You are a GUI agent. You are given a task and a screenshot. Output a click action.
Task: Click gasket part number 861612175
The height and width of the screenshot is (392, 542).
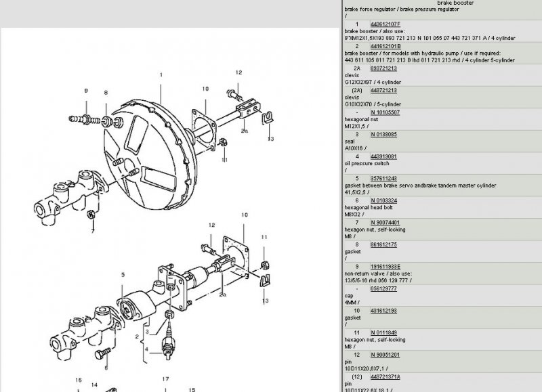pyautogui.click(x=384, y=244)
